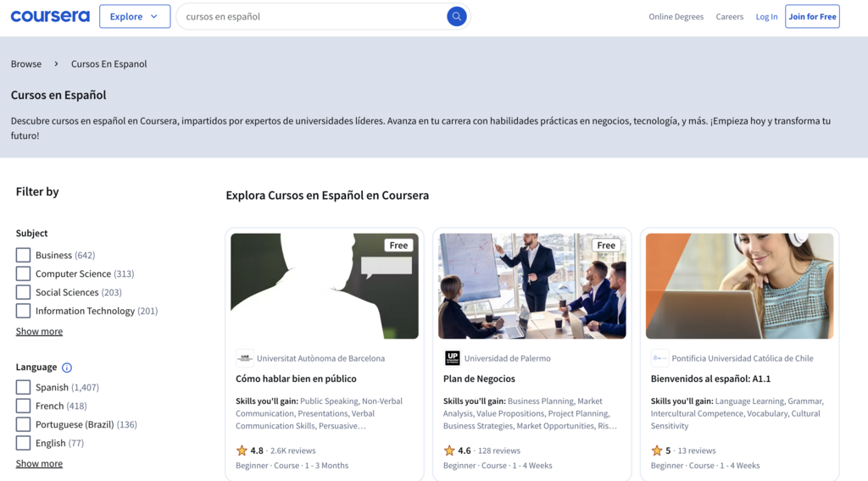Expand Subject filters with Show more
Image resolution: width=868 pixels, height=481 pixels.
tap(39, 331)
